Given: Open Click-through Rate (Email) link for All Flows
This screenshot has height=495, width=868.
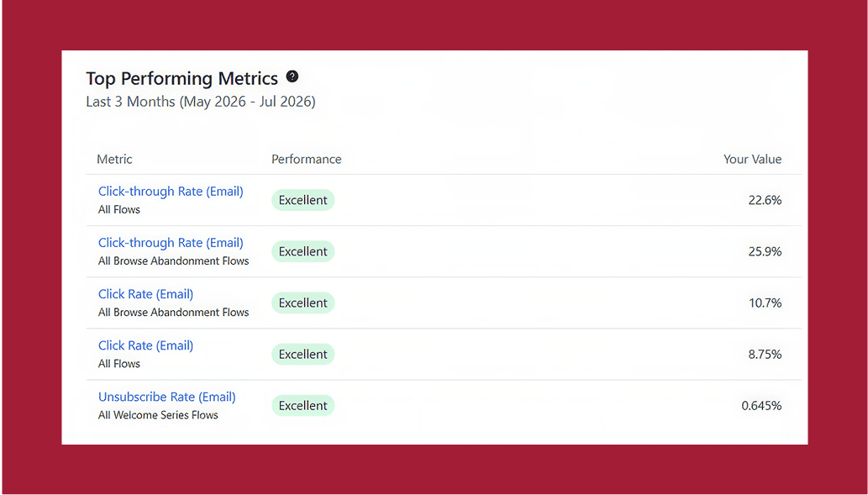Looking at the screenshot, I should [x=171, y=192].
